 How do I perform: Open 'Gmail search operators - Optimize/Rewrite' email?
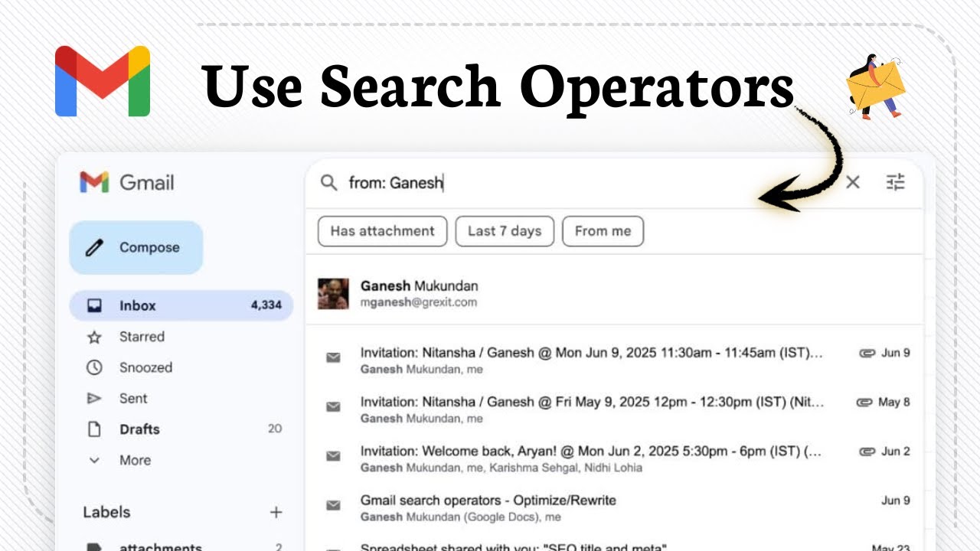[x=614, y=507]
